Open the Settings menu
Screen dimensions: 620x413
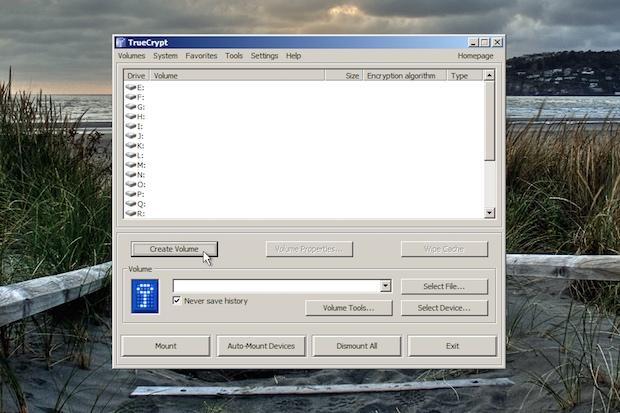click(265, 56)
